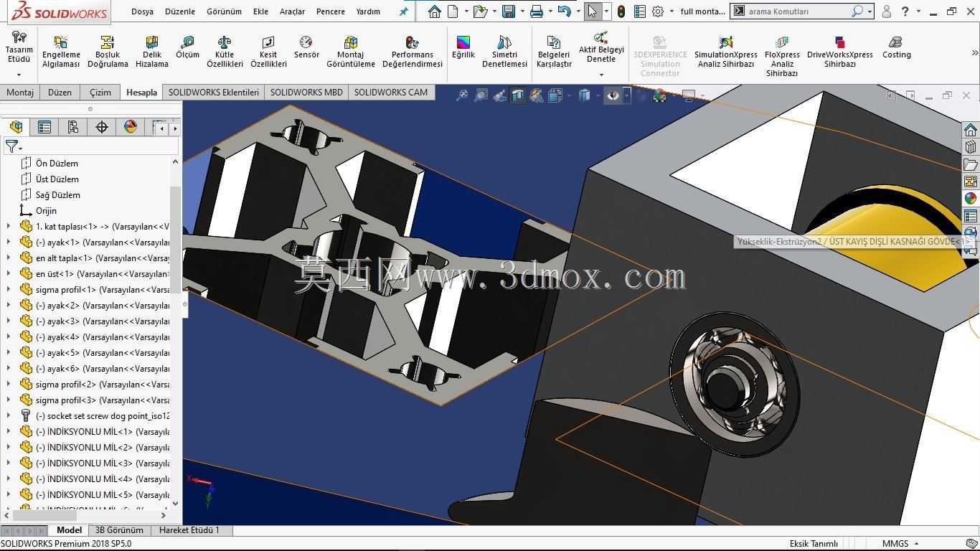The width and height of the screenshot is (980, 551).
Task: Select Ön Düzlem plane in tree
Action: point(57,163)
